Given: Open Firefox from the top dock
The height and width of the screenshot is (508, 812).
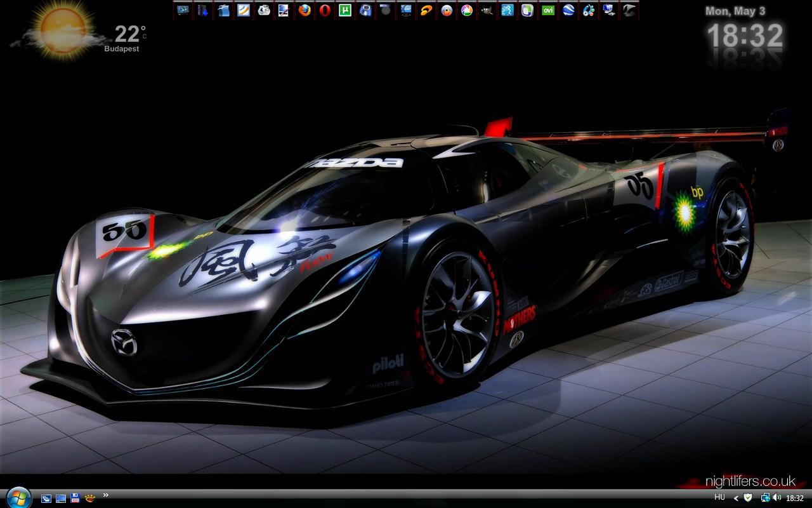Looking at the screenshot, I should click(304, 10).
